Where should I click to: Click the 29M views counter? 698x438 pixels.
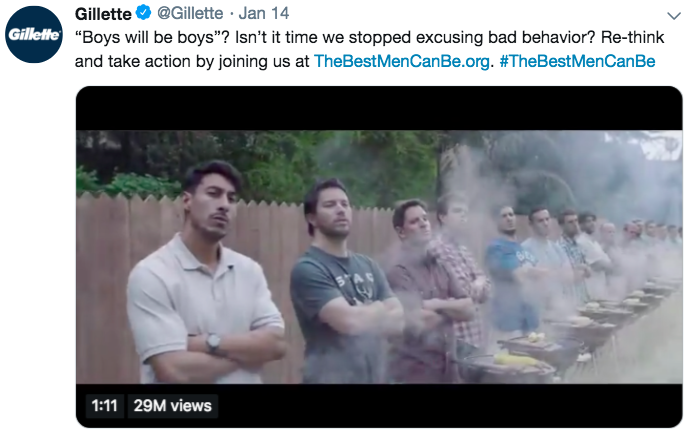(x=170, y=405)
